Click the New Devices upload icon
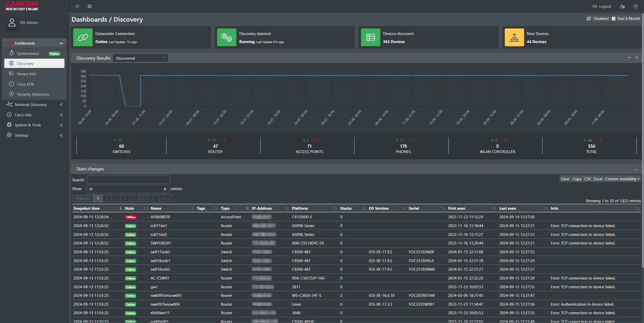 click(x=514, y=37)
